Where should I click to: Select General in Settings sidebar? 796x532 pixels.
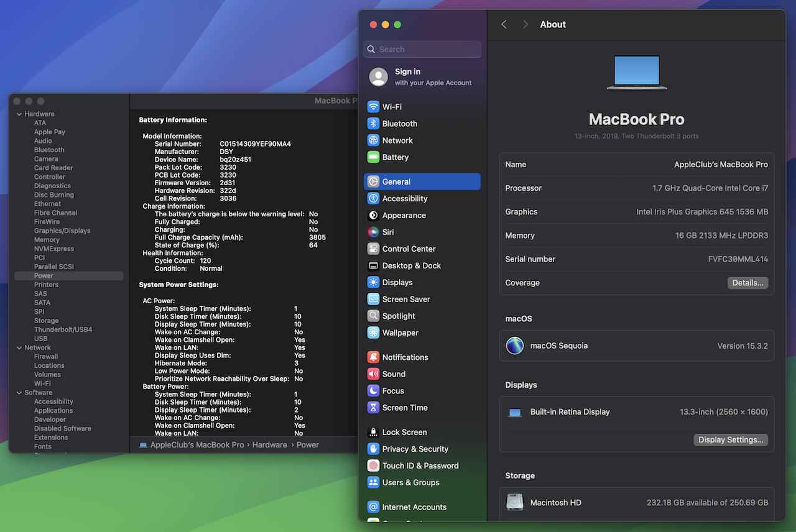[422, 181]
